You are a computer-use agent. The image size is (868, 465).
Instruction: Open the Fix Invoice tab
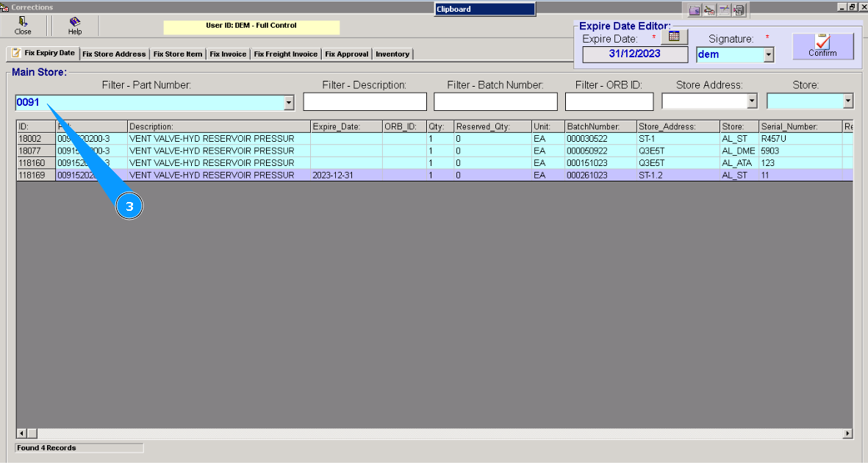click(x=228, y=54)
